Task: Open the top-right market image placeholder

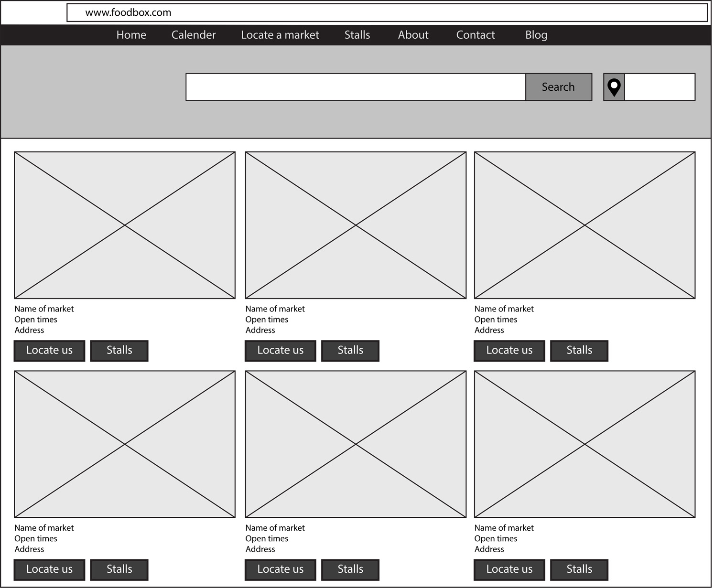Action: (x=584, y=225)
